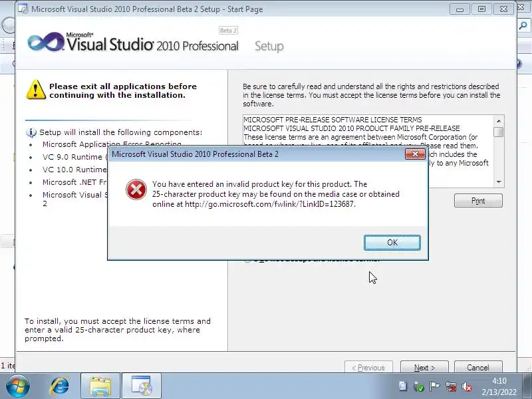Click the red error icon in the dialog

coord(136,190)
